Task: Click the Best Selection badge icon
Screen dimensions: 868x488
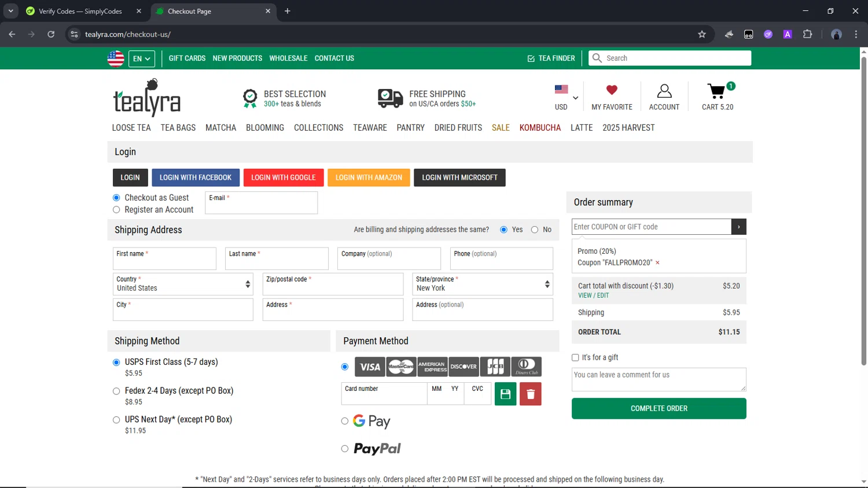Action: pos(250,98)
